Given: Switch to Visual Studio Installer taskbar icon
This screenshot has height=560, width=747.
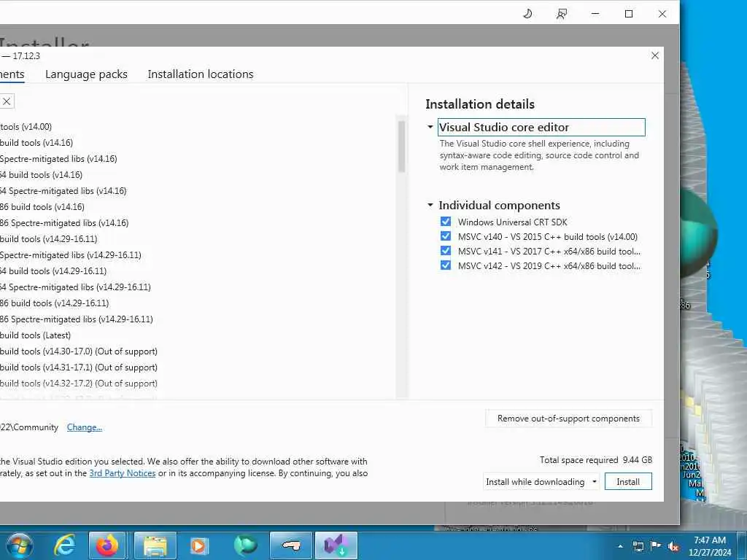Looking at the screenshot, I should tap(336, 545).
